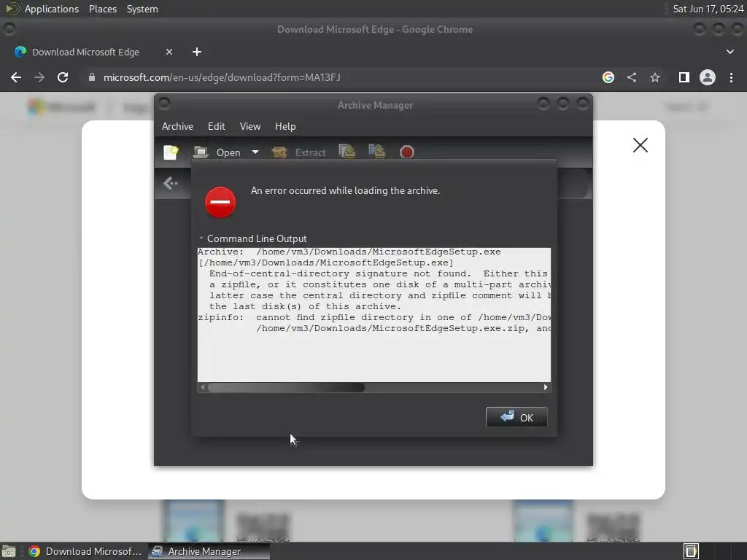Click the Archive Manager window menu button
747x560 pixels.
[164, 103]
